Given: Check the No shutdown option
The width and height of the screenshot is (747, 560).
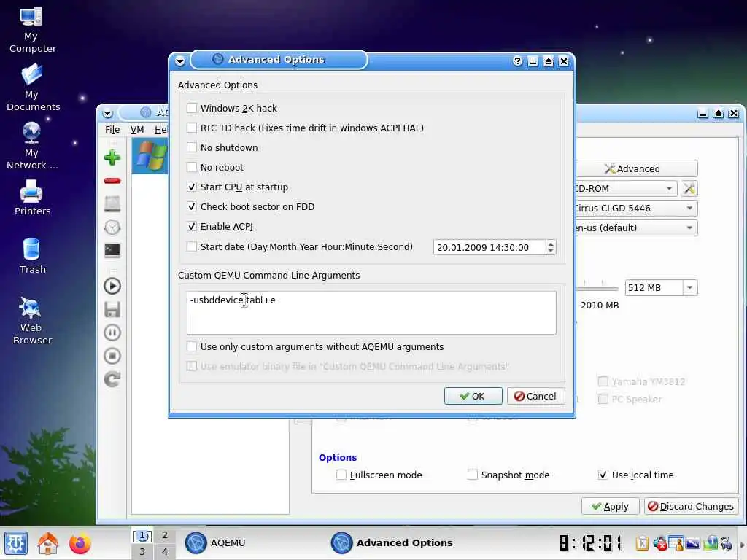Looking at the screenshot, I should coord(192,147).
